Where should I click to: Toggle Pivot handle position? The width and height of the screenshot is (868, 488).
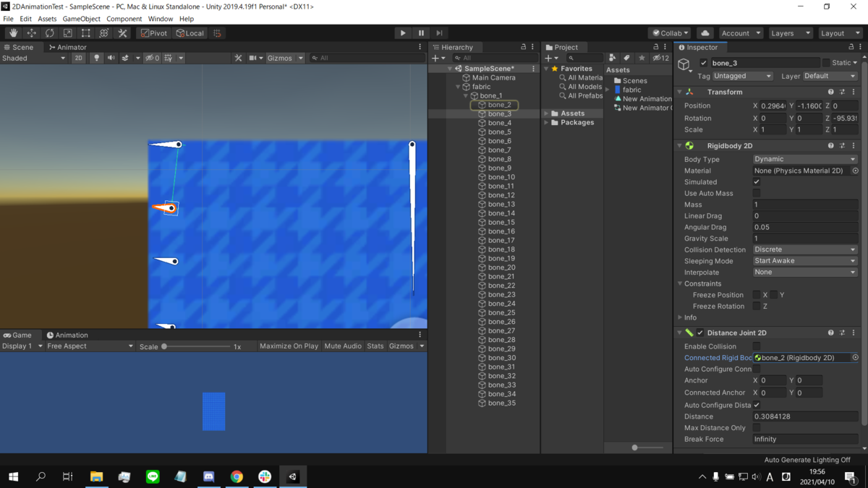click(154, 33)
